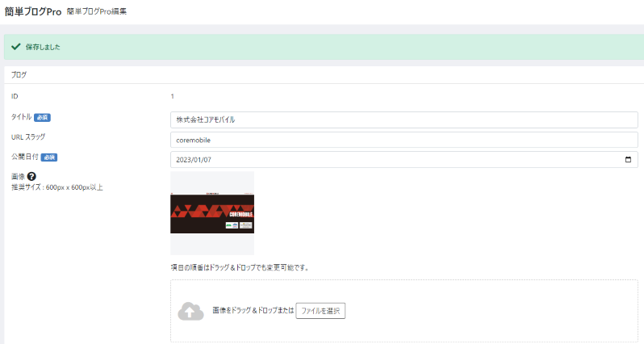Click the 必須 badge next to タイトル
This screenshot has width=644, height=344.
(42, 118)
